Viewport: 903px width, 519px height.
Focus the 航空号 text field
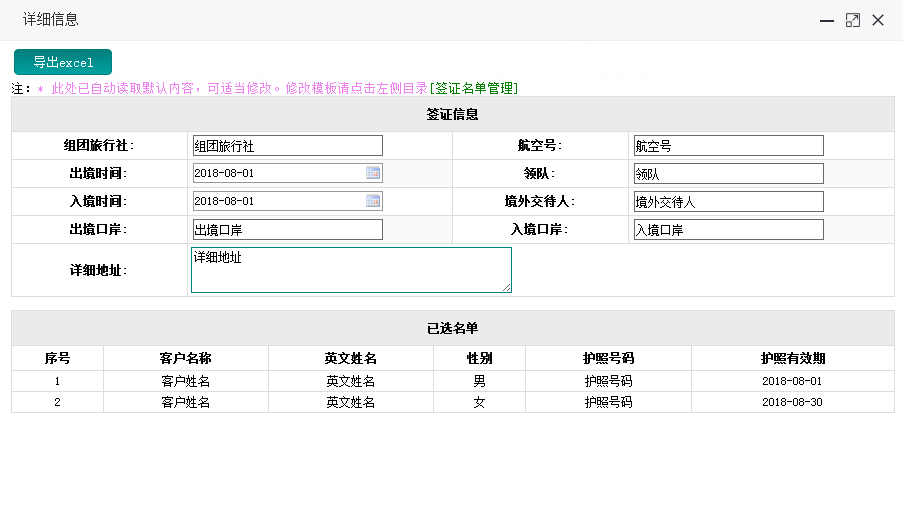pos(728,146)
